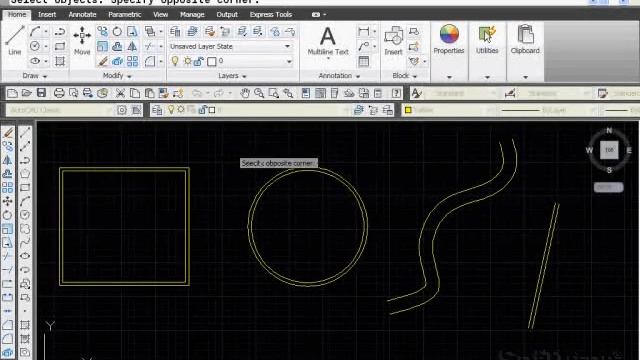Click the yellow color swatch in Properties toolbar
The width and height of the screenshot is (640, 360).
(408, 110)
